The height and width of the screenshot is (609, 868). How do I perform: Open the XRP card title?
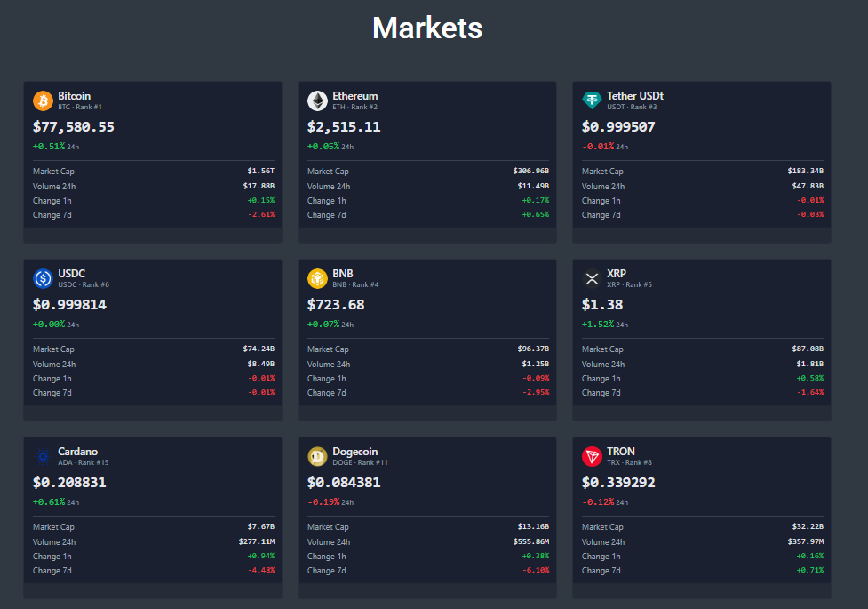pos(616,274)
